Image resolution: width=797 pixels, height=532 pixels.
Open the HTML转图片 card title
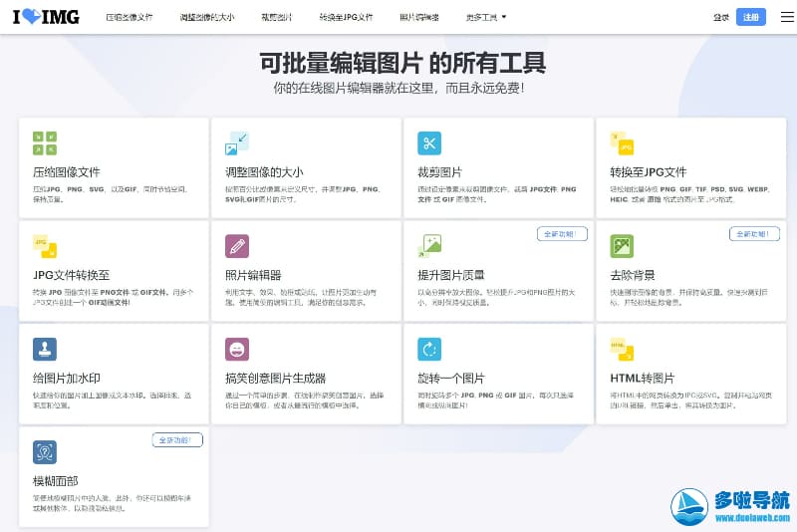pos(643,379)
